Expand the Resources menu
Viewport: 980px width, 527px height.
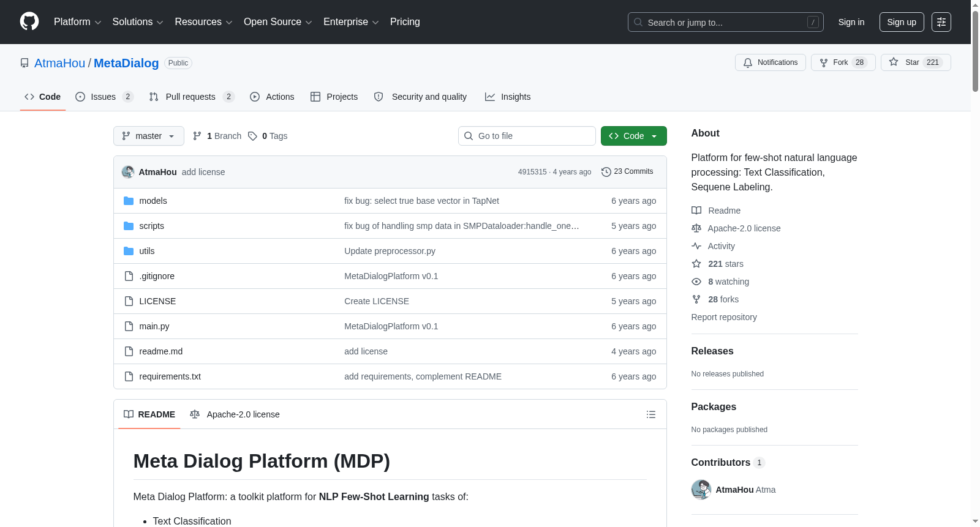pos(203,22)
